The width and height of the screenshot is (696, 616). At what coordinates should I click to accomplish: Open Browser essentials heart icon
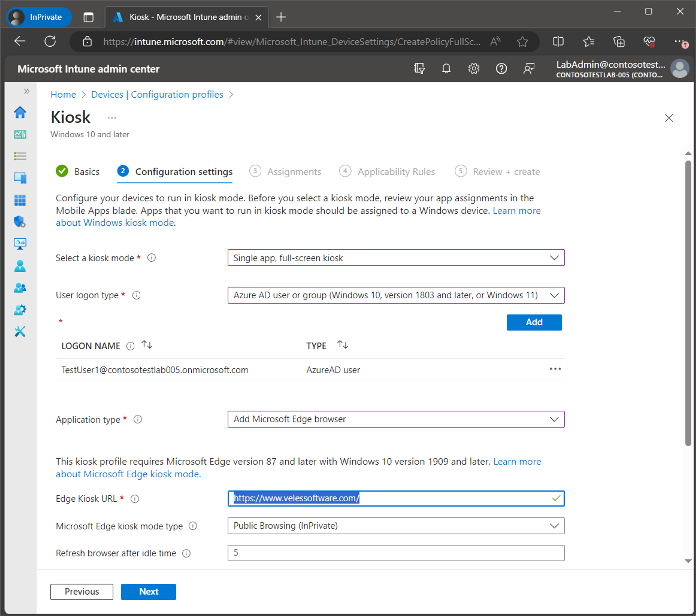pyautogui.click(x=649, y=41)
